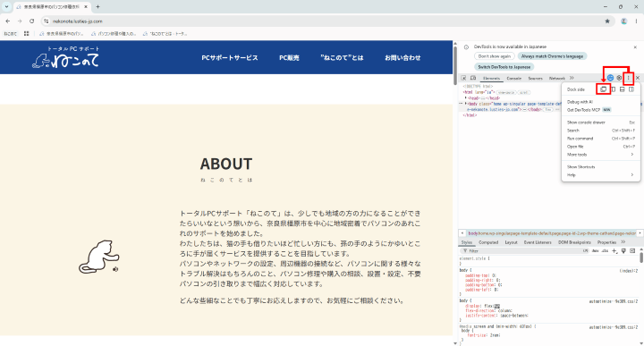Viewport: 644px width, 346px height.
Task: Expand the body element node
Action: (x=466, y=104)
